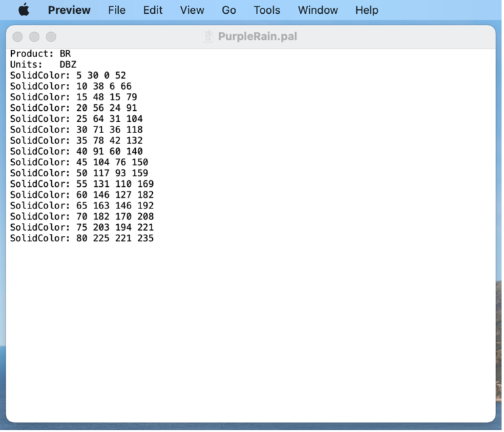This screenshot has height=432, width=504.
Task: Open the Tools menu
Action: (x=267, y=10)
